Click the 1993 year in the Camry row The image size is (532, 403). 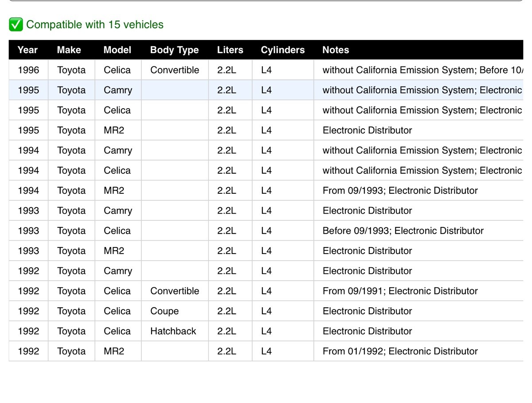(x=28, y=211)
